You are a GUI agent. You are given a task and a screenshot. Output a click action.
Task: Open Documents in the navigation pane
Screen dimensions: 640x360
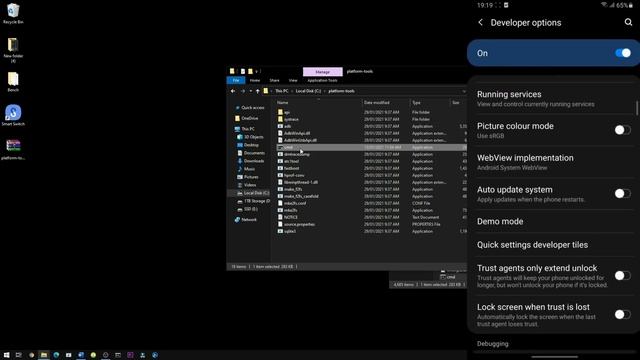coord(251,153)
